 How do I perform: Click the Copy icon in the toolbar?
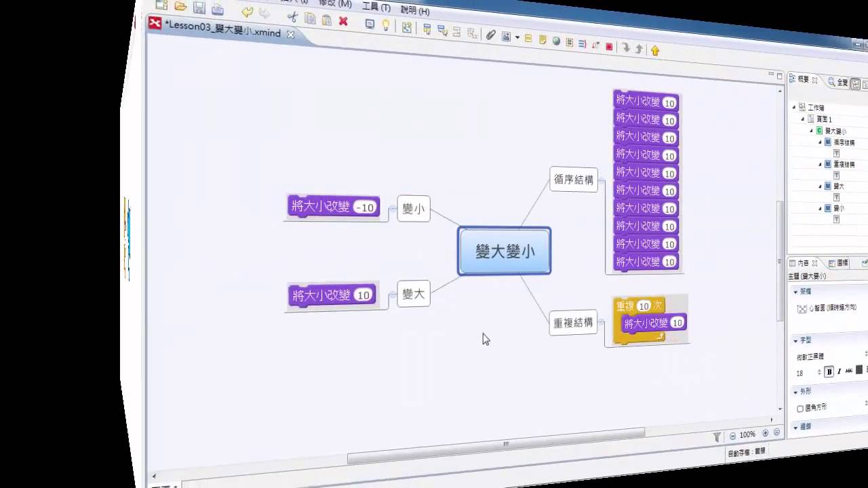point(310,18)
